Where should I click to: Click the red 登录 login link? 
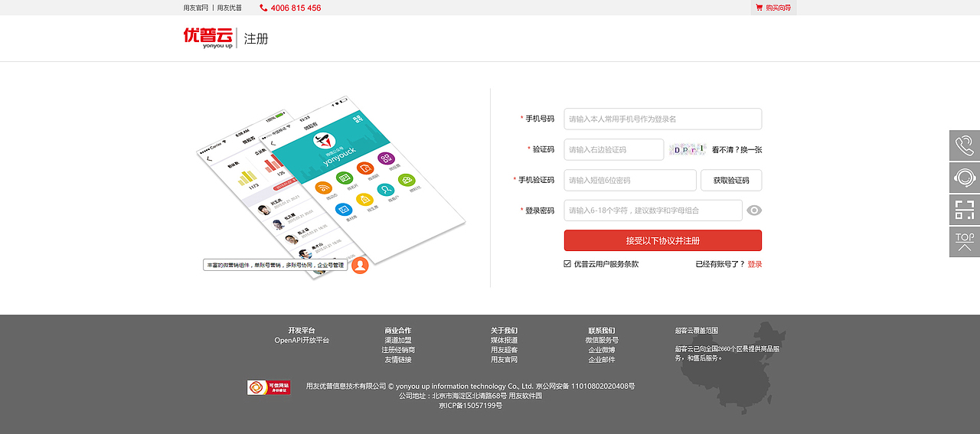pyautogui.click(x=755, y=264)
